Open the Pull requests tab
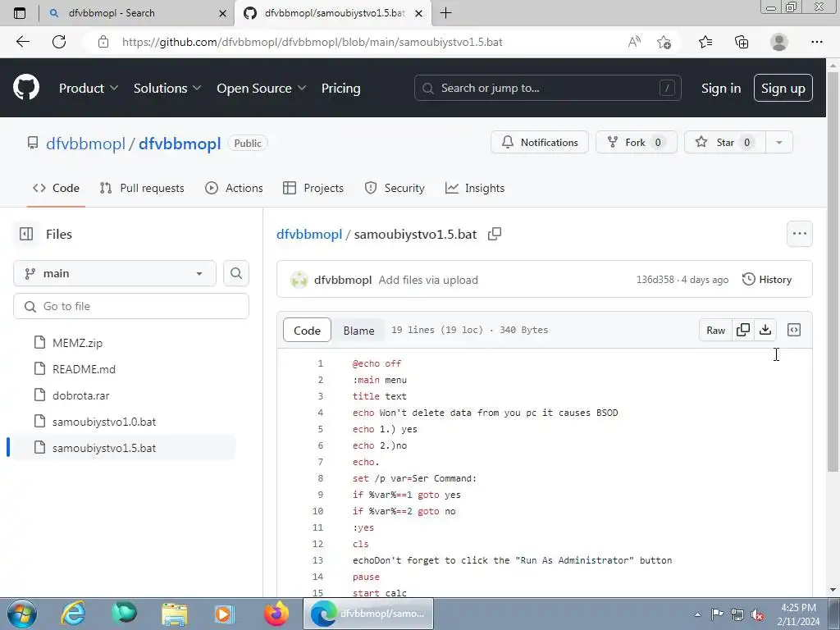The image size is (840, 630). [142, 188]
